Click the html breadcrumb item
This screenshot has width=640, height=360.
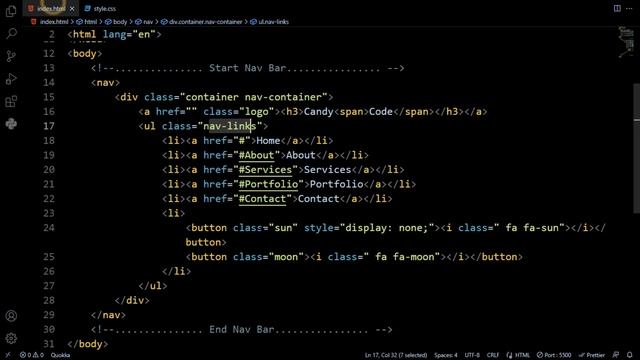[x=87, y=22]
